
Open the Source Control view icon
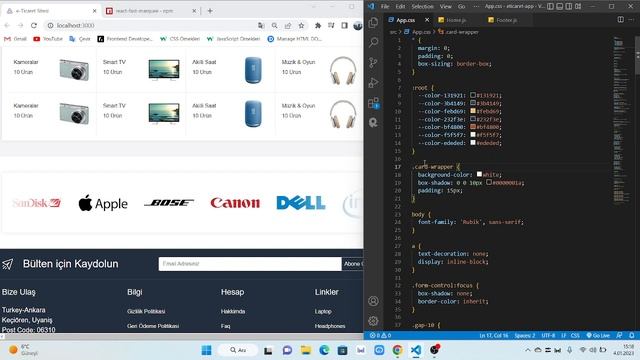click(x=373, y=62)
